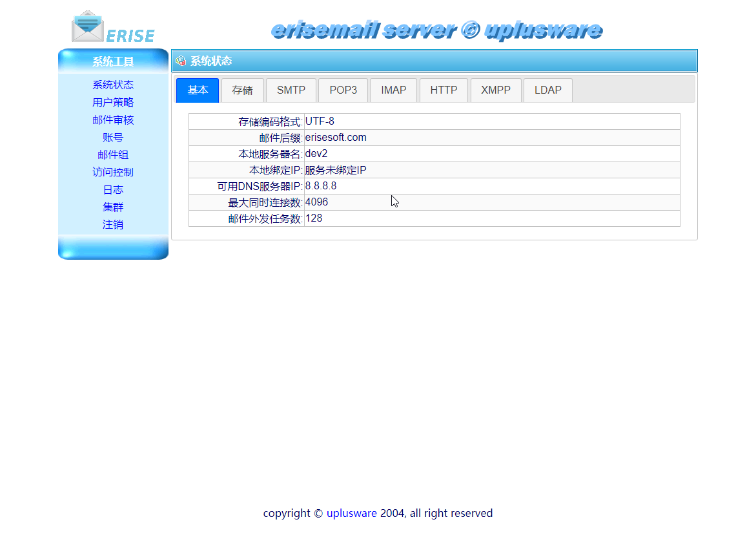The width and height of the screenshot is (756, 535).
Task: Open the 集群 sidebar link
Action: coord(113,207)
